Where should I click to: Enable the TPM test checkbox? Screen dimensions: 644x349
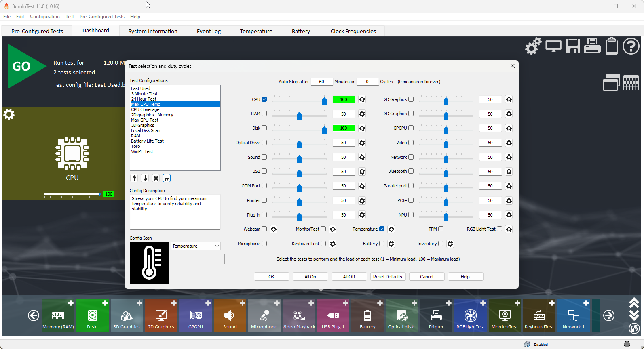click(x=441, y=229)
